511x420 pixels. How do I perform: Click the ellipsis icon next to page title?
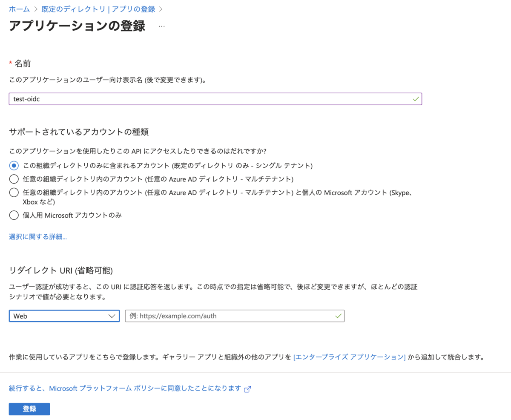point(161,27)
